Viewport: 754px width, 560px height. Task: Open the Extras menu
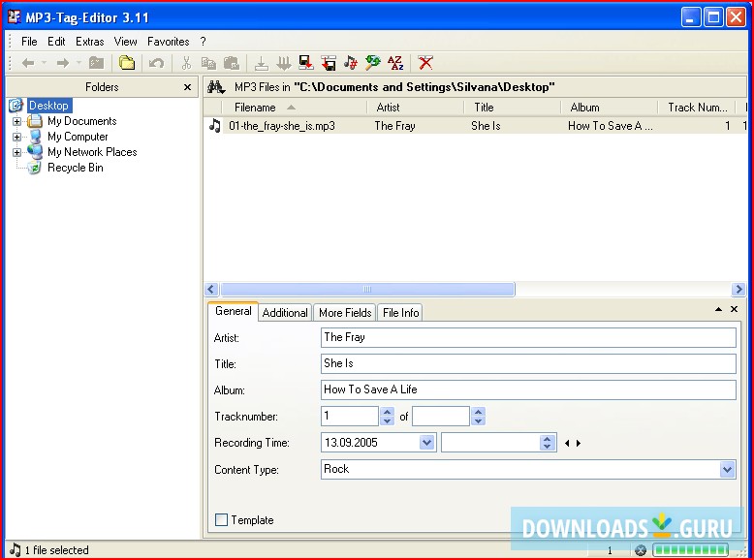point(90,42)
